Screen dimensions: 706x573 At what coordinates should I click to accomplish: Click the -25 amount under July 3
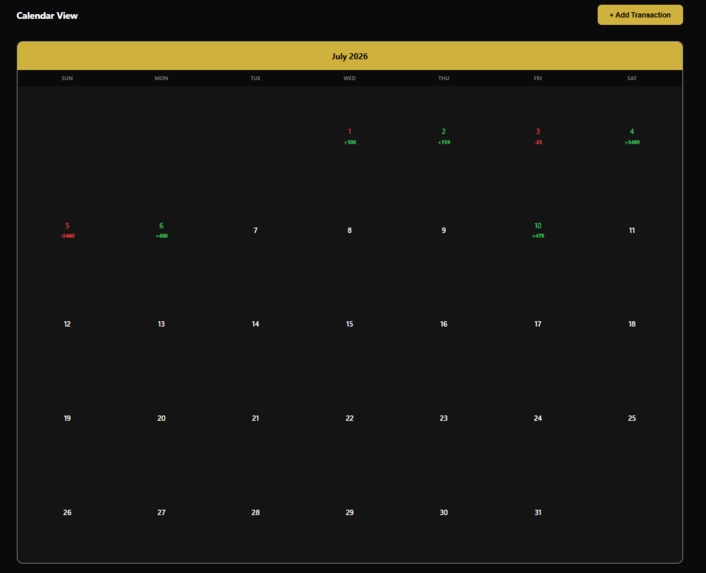coord(538,142)
